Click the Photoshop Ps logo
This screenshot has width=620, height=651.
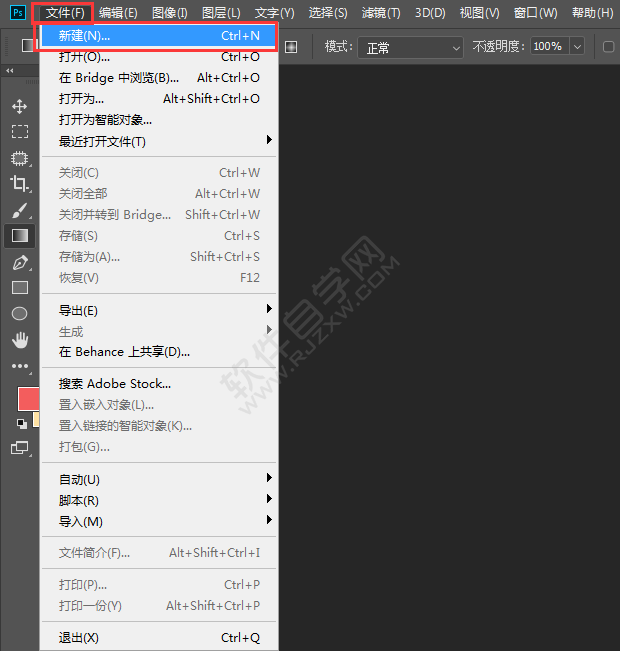(17, 12)
